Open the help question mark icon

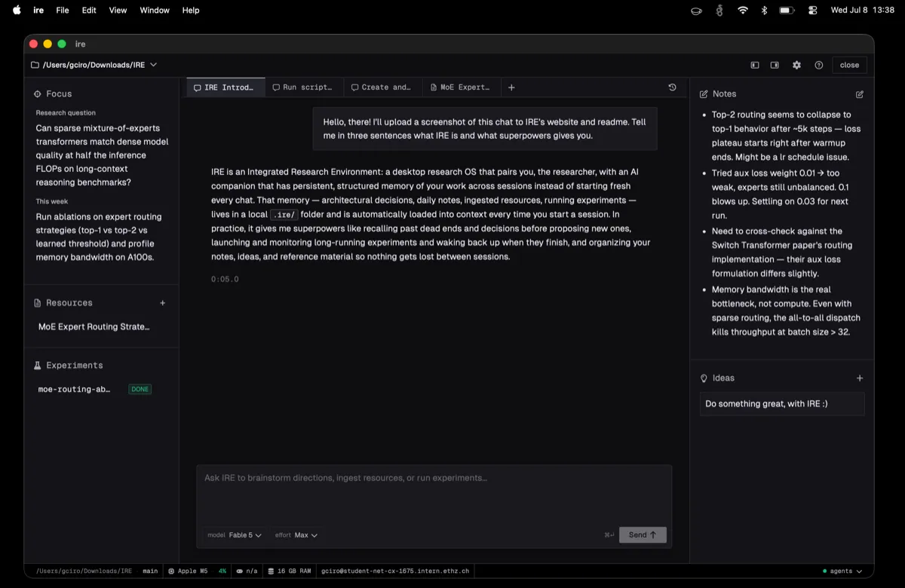[x=818, y=65]
